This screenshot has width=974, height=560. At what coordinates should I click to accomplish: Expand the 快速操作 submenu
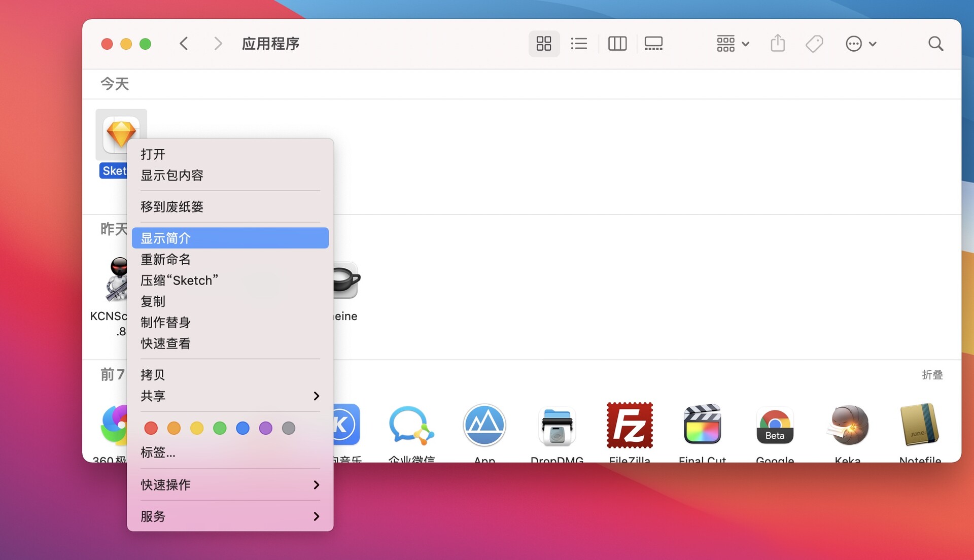(x=230, y=484)
